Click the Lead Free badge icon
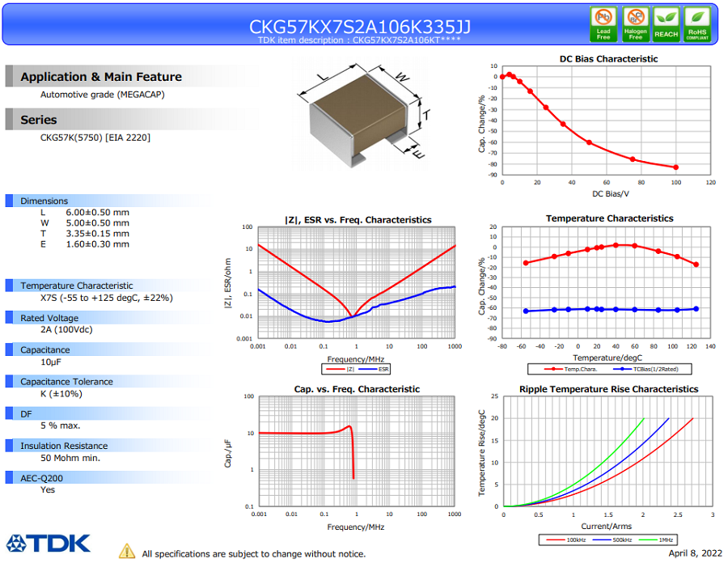This screenshot has height=563, width=728. click(603, 24)
